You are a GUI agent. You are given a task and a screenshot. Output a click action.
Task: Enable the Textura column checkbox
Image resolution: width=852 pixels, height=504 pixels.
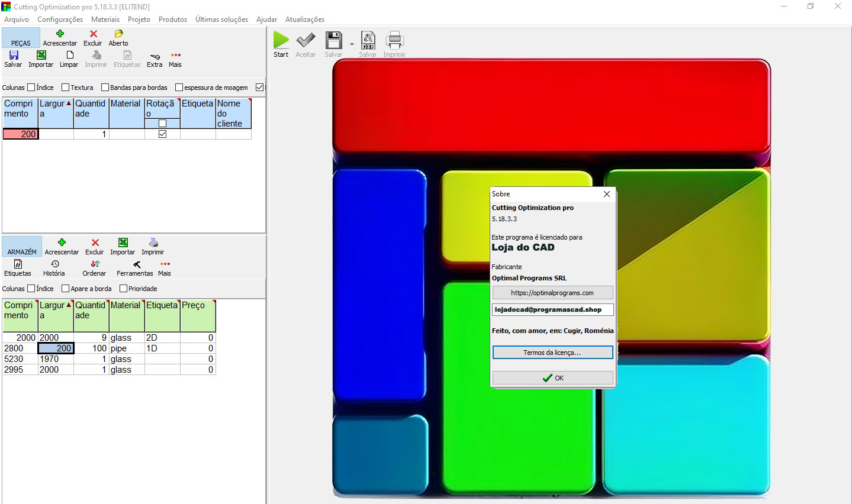66,88
